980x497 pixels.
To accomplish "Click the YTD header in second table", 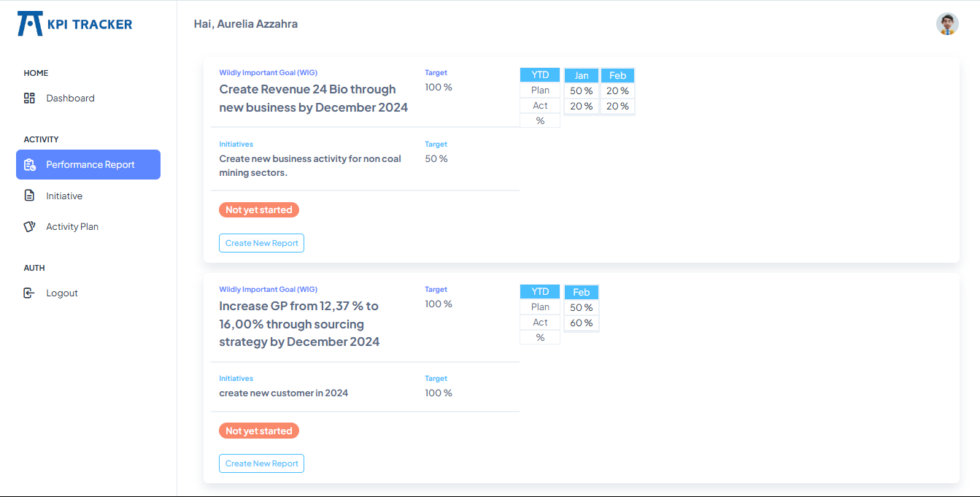I will click(x=540, y=292).
